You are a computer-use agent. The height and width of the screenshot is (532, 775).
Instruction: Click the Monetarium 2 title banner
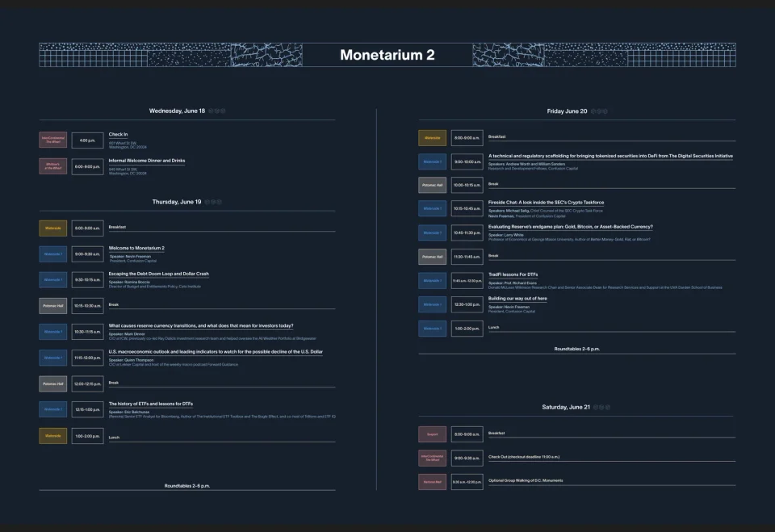387,55
